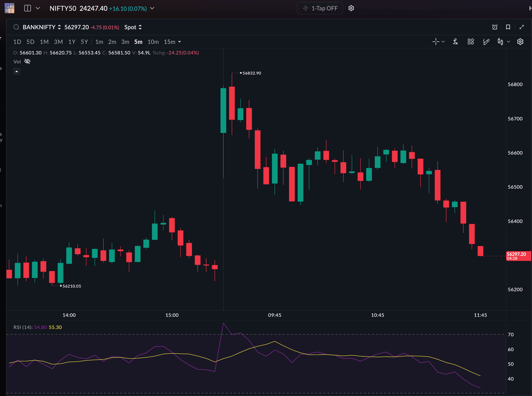Switch to the 1Y range
This screenshot has width=532, height=396.
coord(72,42)
